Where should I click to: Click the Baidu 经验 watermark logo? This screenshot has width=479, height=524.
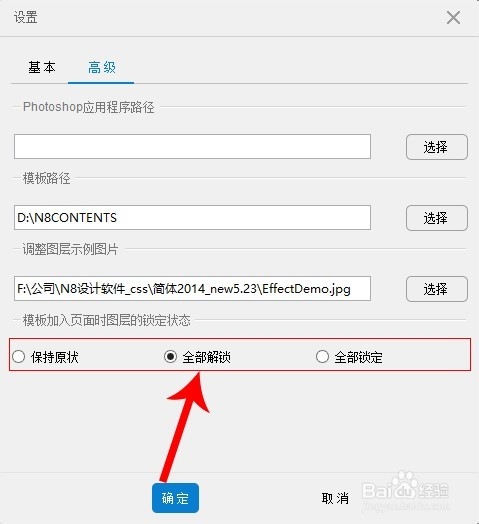click(x=405, y=490)
